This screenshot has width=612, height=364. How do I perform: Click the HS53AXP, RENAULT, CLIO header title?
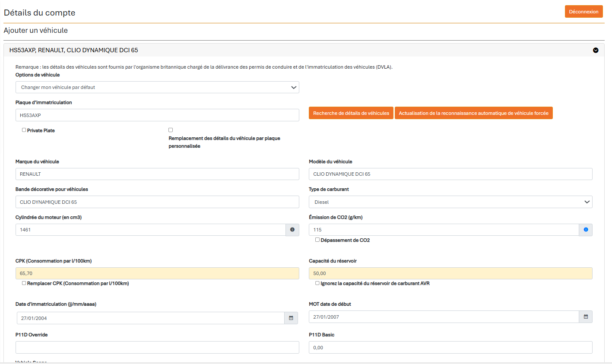click(74, 50)
